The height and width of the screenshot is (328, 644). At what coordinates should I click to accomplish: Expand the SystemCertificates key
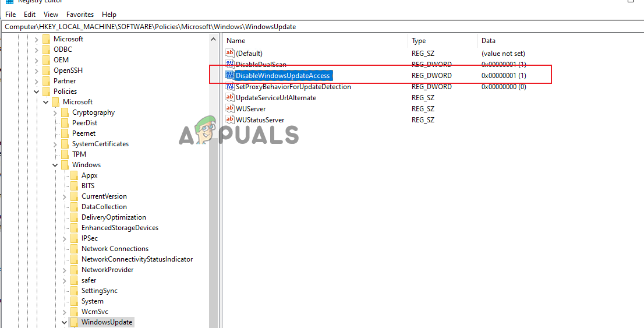click(55, 144)
